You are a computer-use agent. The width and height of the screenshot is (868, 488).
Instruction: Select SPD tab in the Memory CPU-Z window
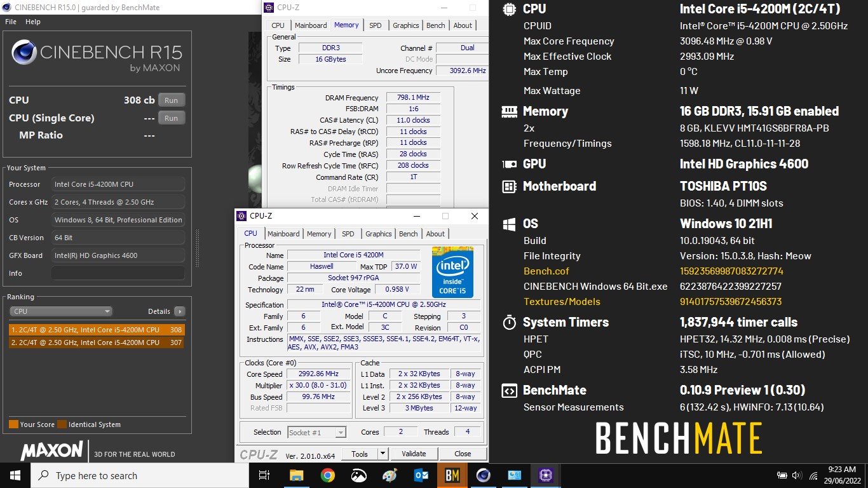(x=376, y=25)
